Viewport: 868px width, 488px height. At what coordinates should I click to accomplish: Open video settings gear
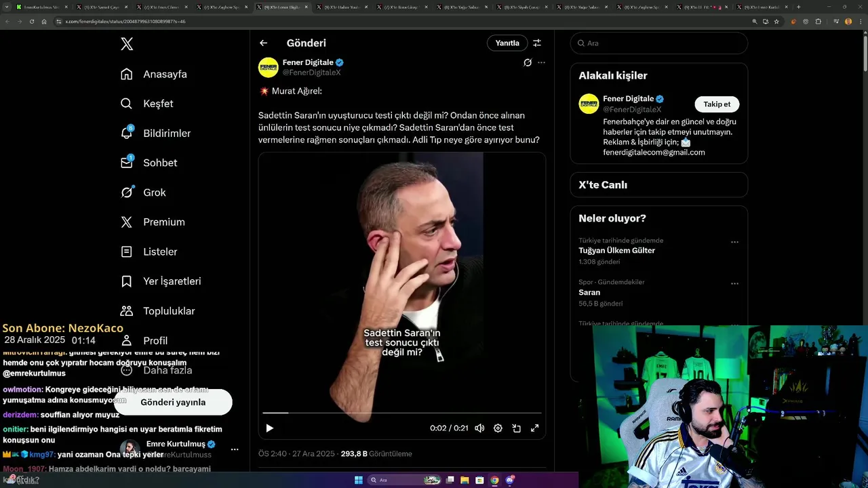[x=498, y=428]
